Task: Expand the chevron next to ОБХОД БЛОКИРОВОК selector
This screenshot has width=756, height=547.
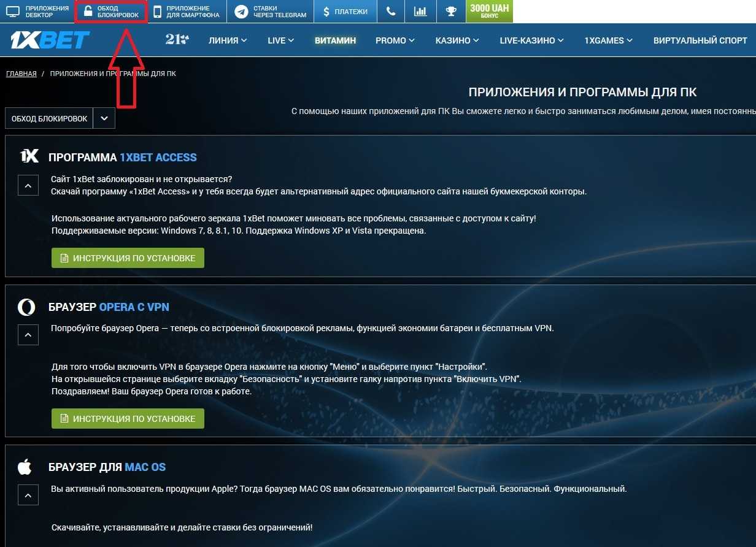Action: click(104, 118)
